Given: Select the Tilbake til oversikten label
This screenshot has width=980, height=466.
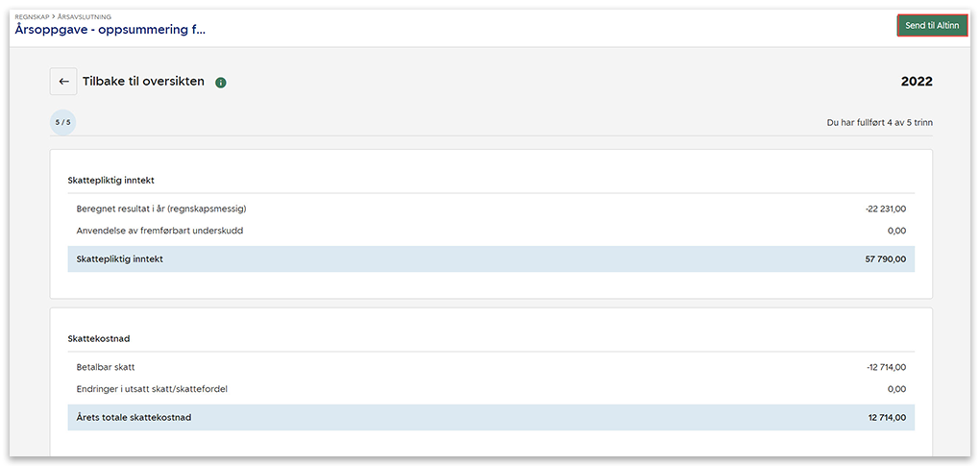Looking at the screenshot, I should [143, 82].
